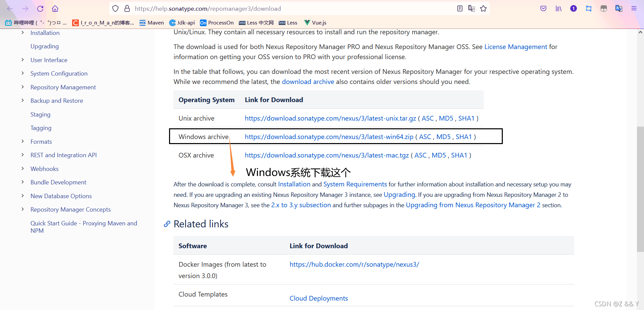Expand the System Configuration section
Image resolution: width=644 pixels, height=310 pixels.
[22, 73]
